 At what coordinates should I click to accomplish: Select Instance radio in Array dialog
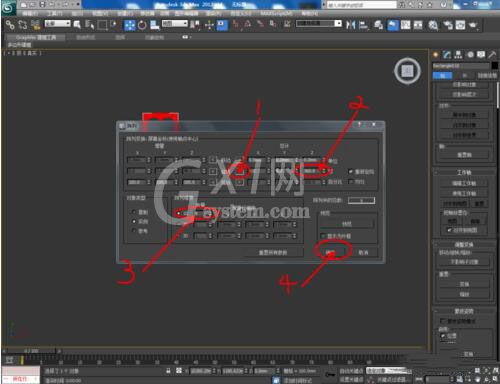(x=134, y=221)
